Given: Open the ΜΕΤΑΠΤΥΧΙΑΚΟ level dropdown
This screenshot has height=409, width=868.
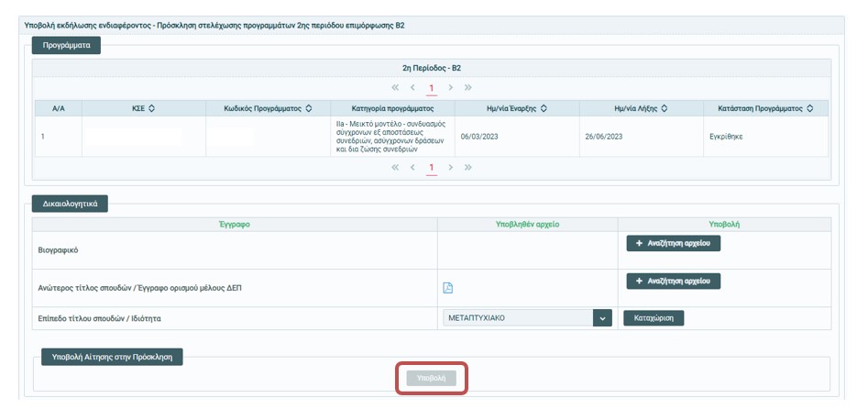Looking at the screenshot, I should point(602,318).
